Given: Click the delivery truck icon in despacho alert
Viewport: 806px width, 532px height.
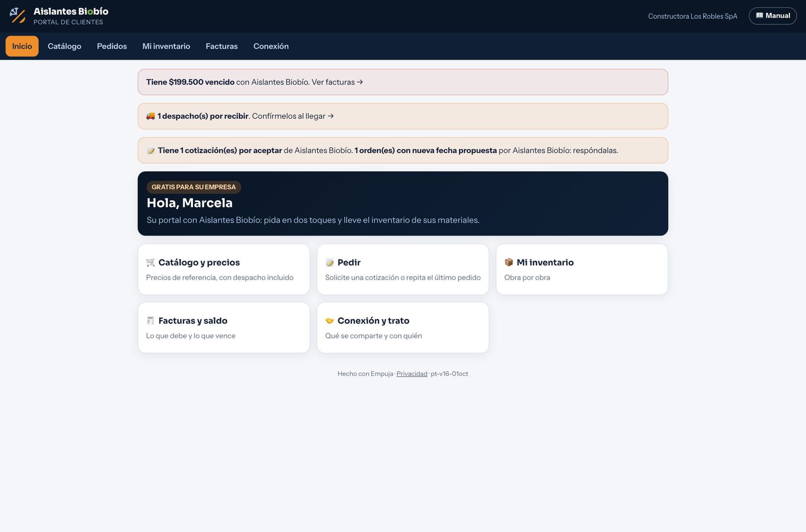Looking at the screenshot, I should click(151, 116).
